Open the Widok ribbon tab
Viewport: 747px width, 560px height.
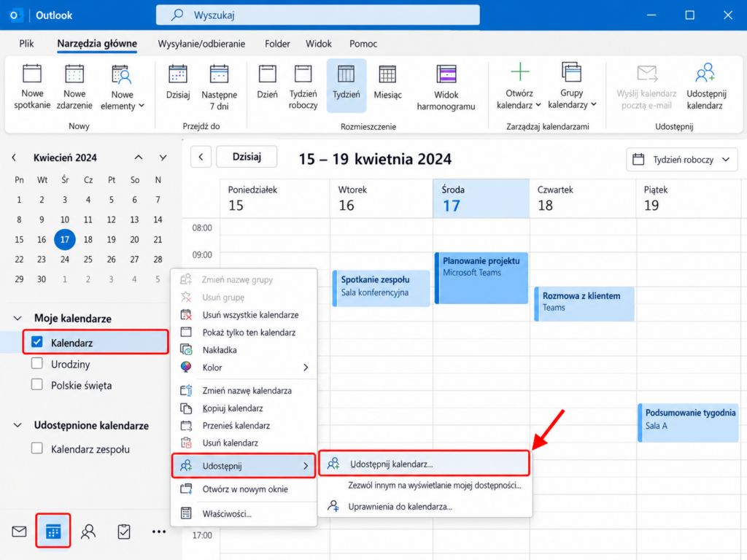[318, 44]
